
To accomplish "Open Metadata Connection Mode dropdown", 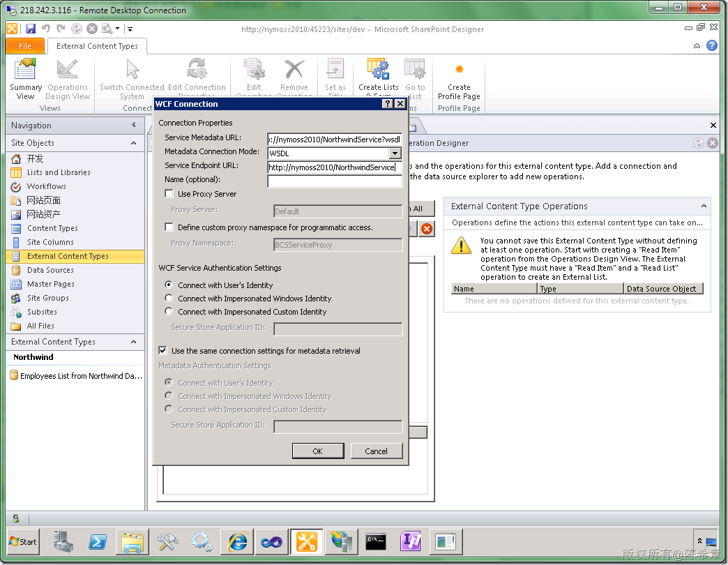I will [395, 153].
